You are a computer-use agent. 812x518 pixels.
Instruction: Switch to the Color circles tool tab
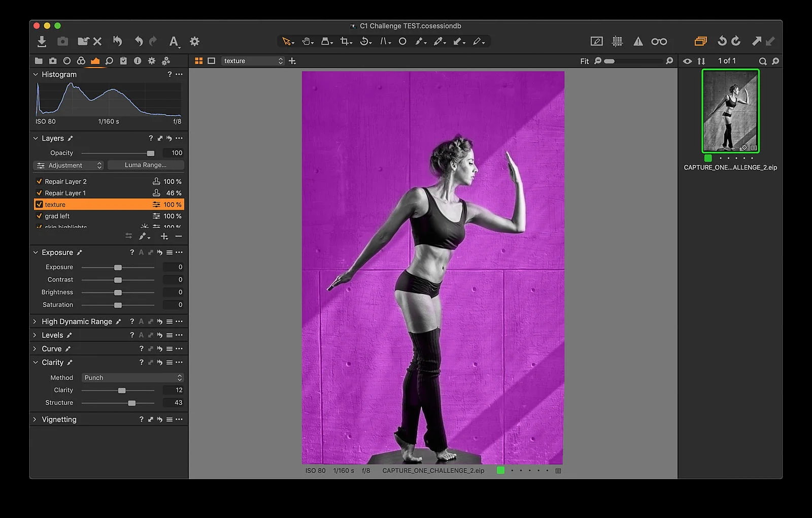(x=81, y=61)
